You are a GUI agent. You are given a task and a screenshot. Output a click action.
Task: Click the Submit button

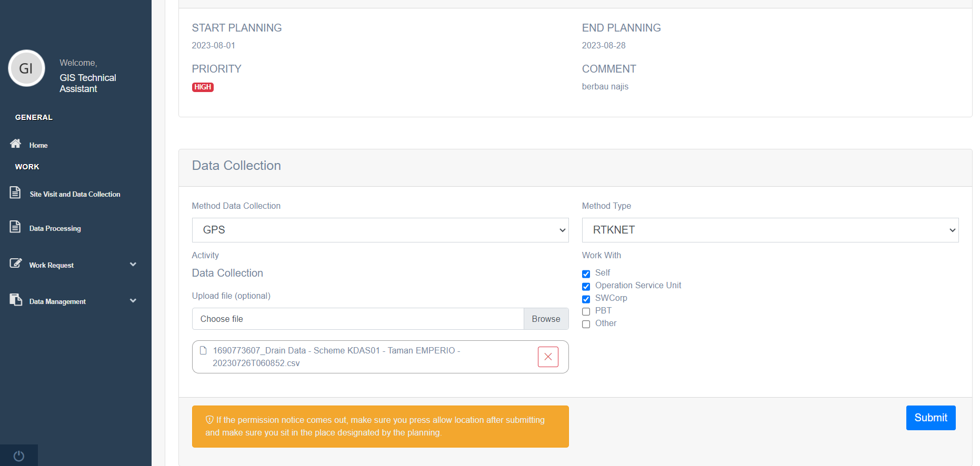pyautogui.click(x=931, y=418)
